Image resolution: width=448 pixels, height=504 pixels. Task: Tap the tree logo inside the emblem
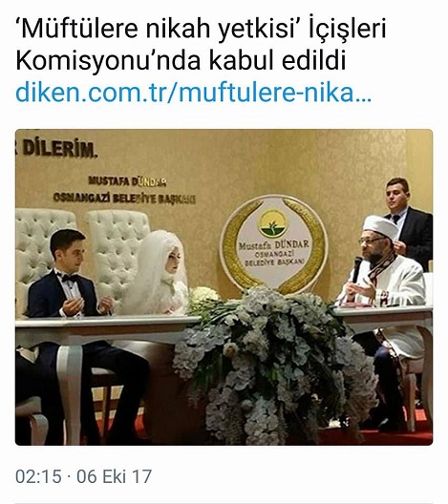click(273, 223)
